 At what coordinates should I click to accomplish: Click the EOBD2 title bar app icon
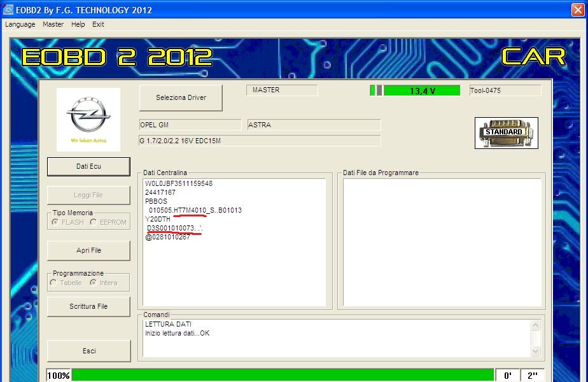click(x=8, y=10)
